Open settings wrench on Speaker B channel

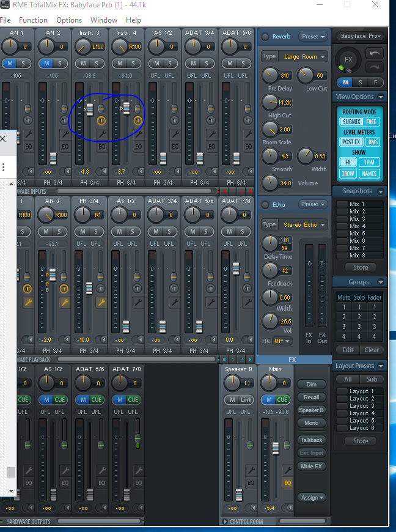click(x=251, y=470)
